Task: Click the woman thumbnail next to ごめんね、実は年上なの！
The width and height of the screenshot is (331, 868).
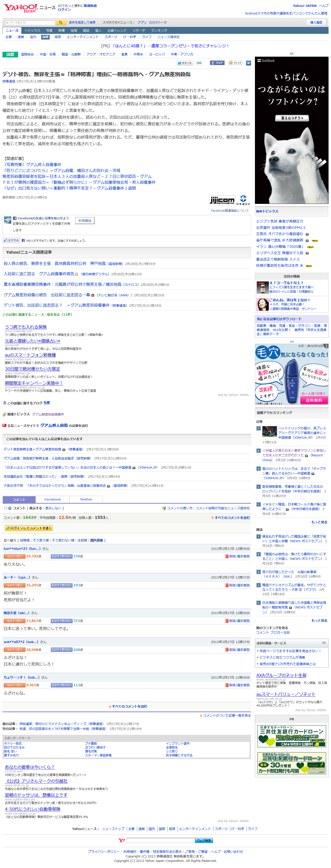Action: 262,305
